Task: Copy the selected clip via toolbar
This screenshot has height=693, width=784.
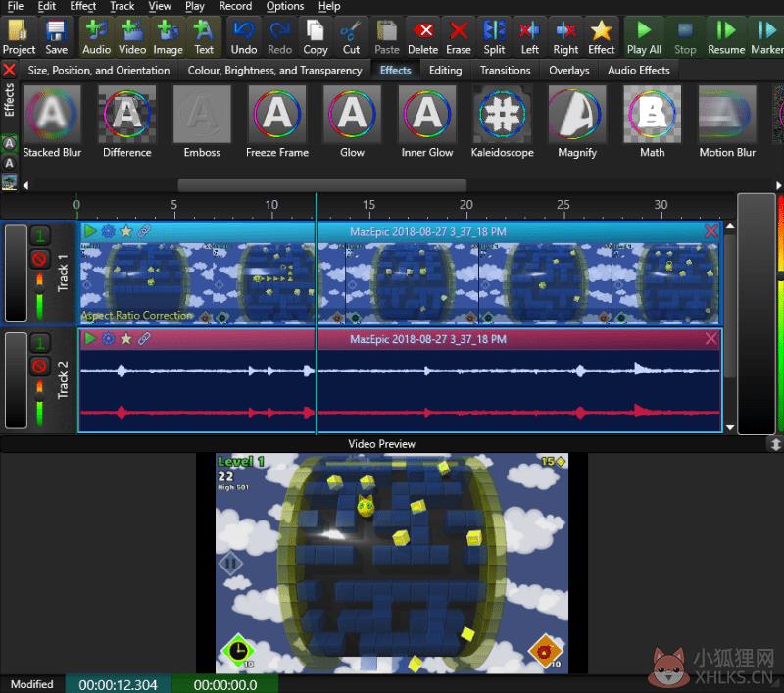Action: pos(315,37)
